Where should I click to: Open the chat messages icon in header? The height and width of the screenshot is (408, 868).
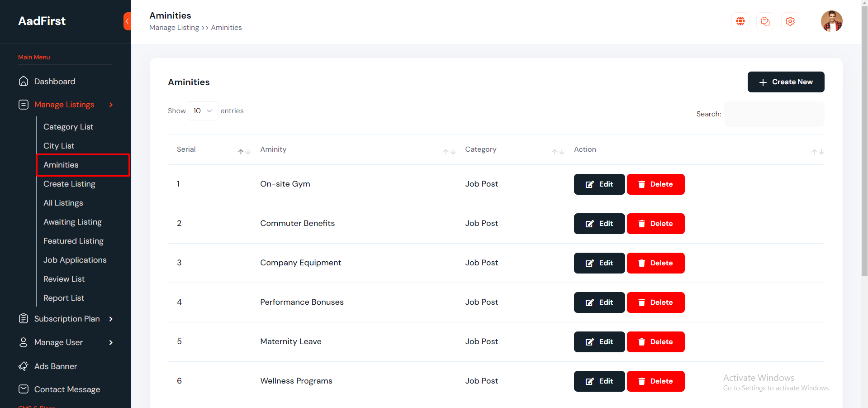[765, 21]
